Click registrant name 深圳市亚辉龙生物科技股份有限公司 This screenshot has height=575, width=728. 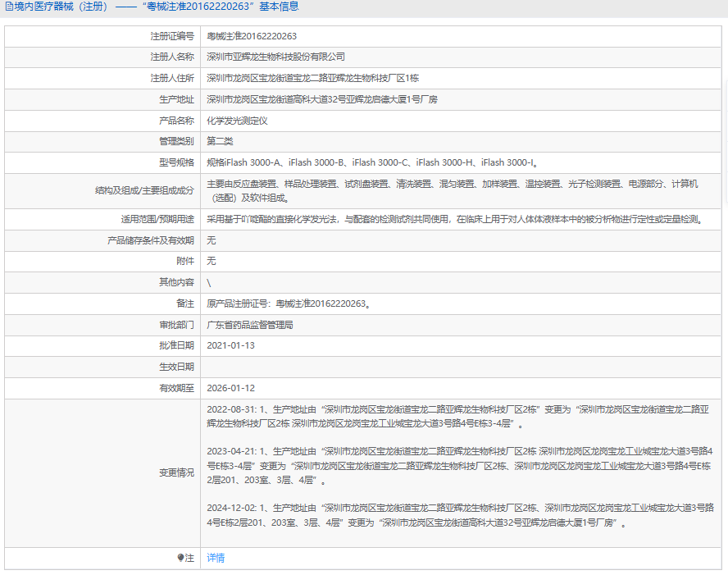pyautogui.click(x=275, y=57)
